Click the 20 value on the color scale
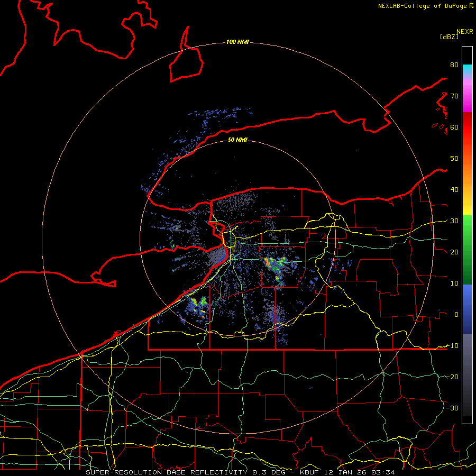The image size is (476, 476). (x=454, y=252)
